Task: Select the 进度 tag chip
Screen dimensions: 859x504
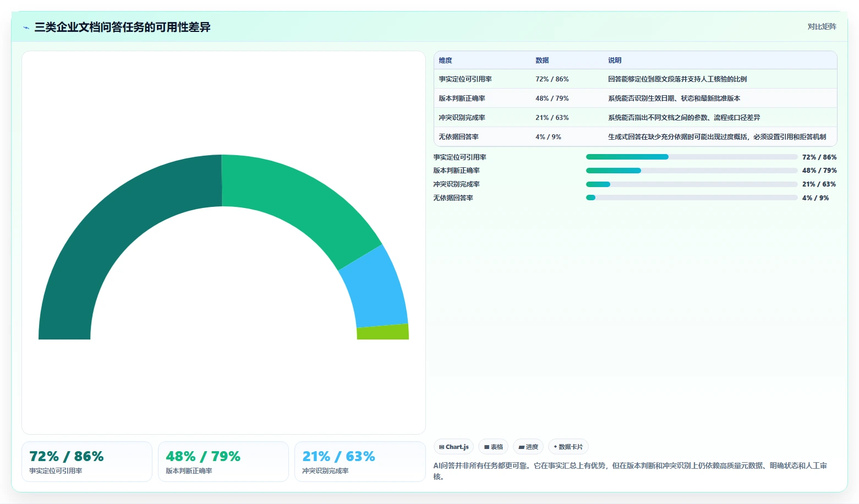Action: tap(528, 447)
